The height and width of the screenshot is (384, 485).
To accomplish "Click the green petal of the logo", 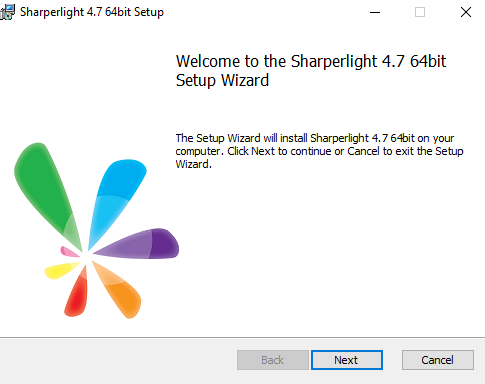I will (45, 190).
